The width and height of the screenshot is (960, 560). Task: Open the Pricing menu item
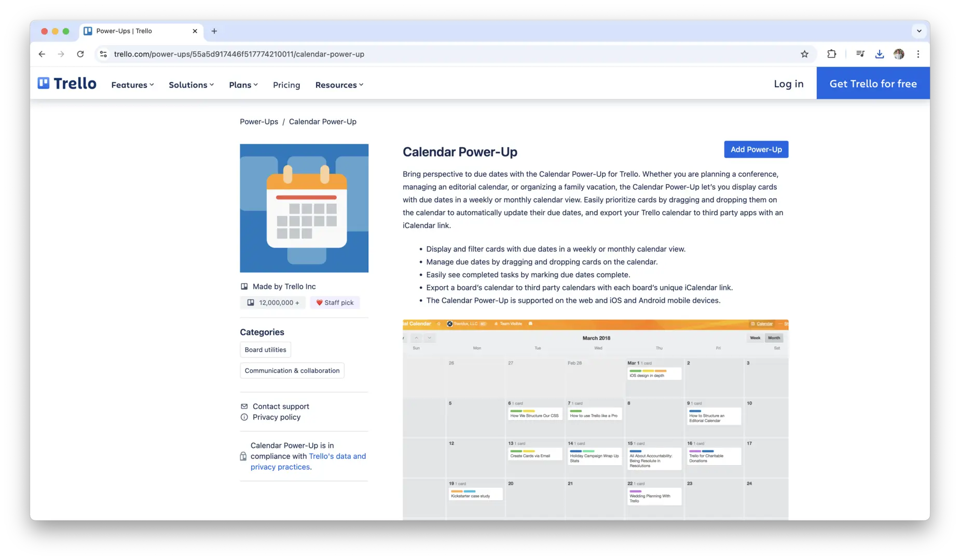pos(286,85)
